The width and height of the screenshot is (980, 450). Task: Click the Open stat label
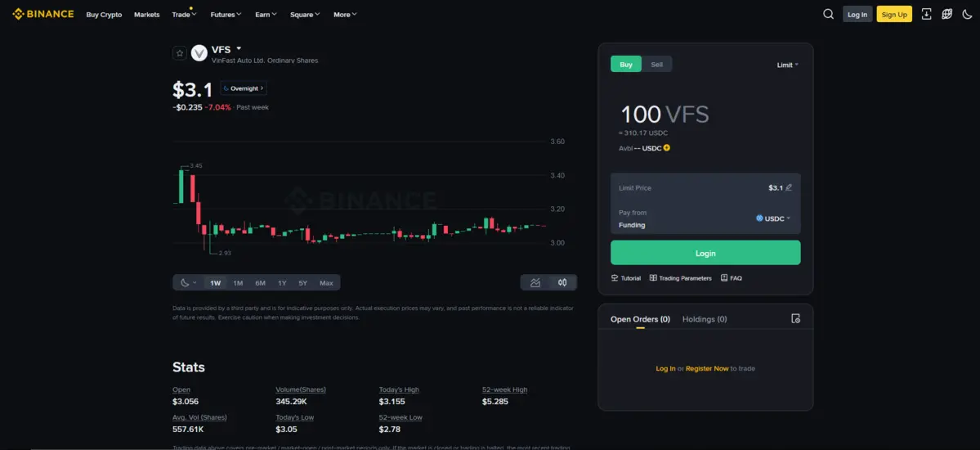click(181, 389)
